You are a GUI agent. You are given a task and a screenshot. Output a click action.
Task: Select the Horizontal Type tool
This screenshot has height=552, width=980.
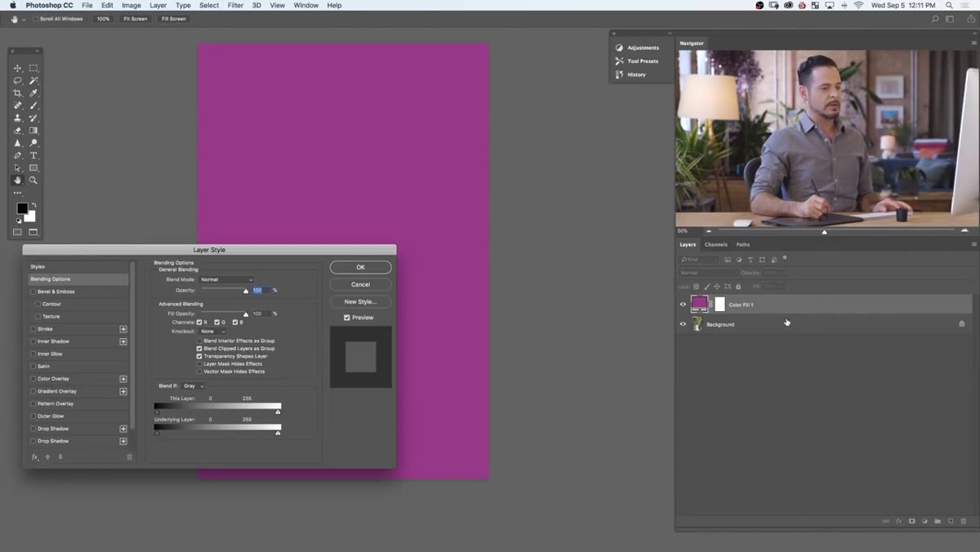33,155
